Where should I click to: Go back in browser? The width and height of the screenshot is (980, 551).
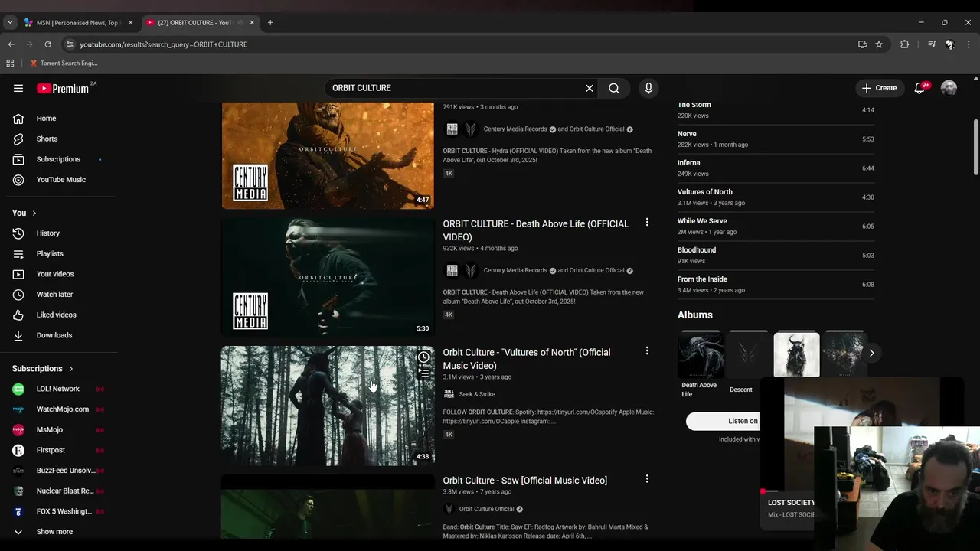tap(11, 44)
